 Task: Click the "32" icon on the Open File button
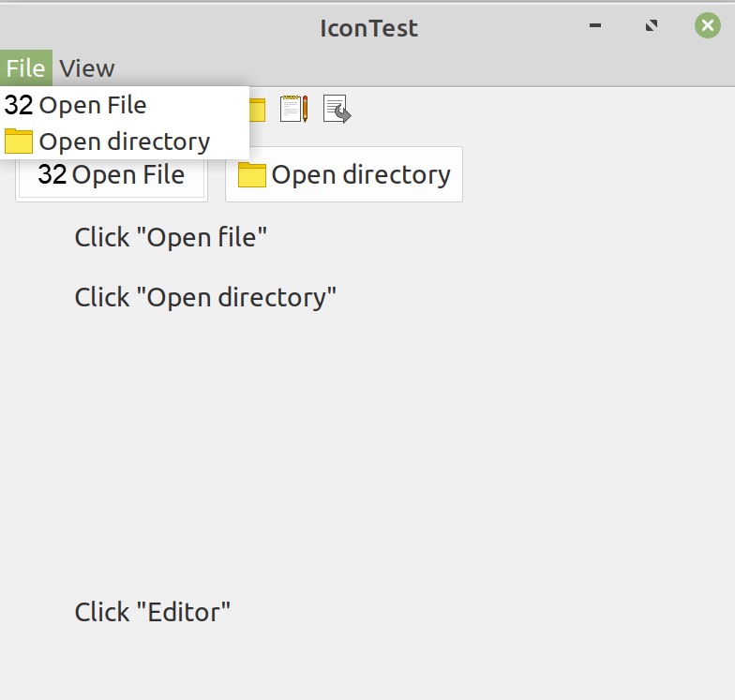click(x=52, y=174)
